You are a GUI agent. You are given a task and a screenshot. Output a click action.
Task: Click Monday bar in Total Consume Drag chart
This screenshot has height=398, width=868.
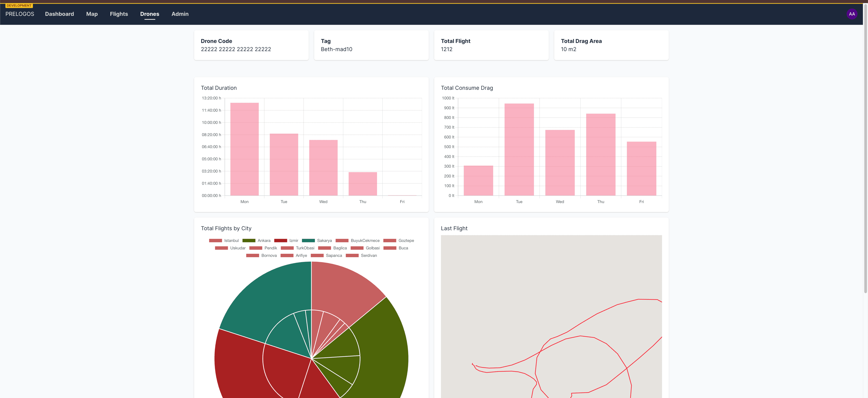478,180
